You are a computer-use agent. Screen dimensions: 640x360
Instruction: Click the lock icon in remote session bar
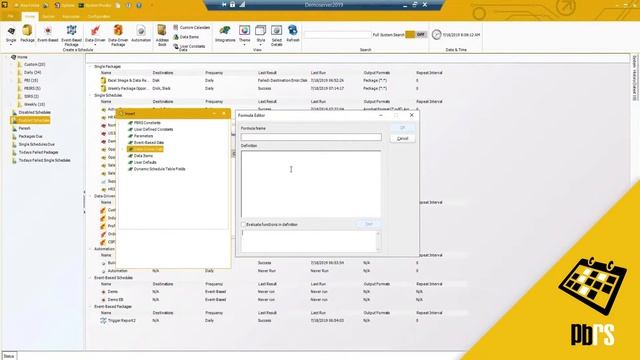click(x=232, y=4)
